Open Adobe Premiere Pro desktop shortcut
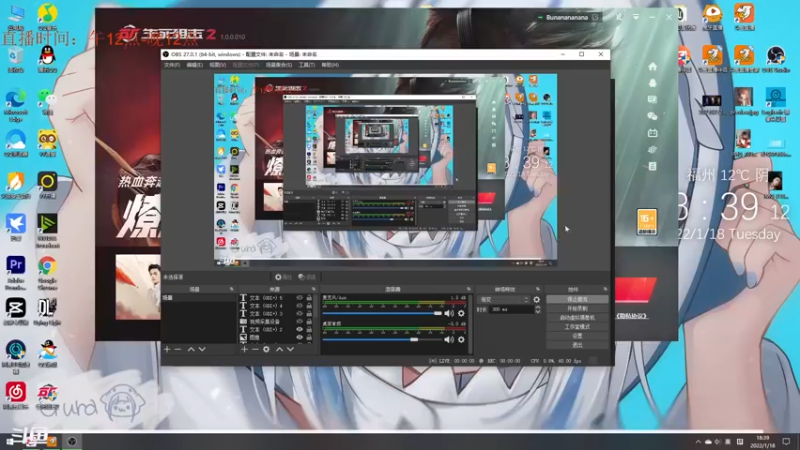This screenshot has width=800, height=450. (x=16, y=272)
